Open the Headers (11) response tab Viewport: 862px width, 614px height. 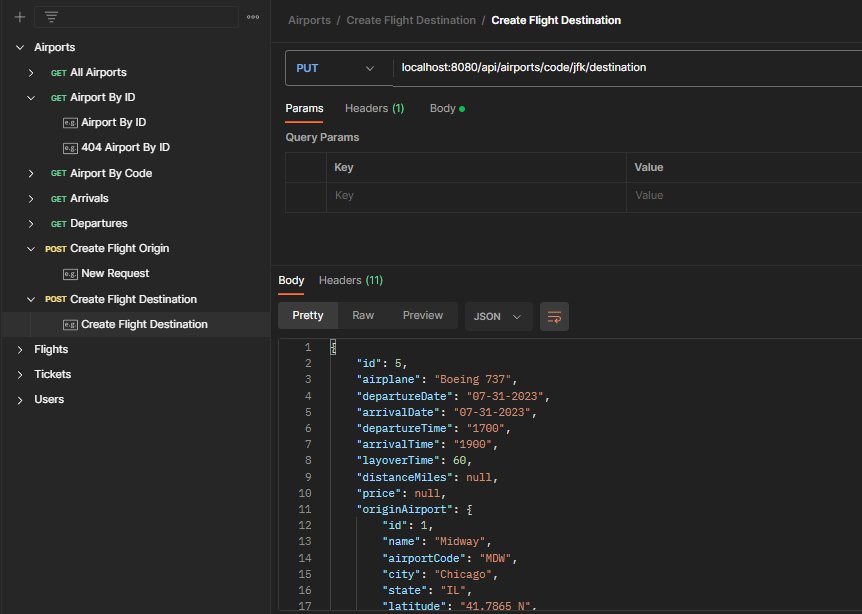(350, 280)
